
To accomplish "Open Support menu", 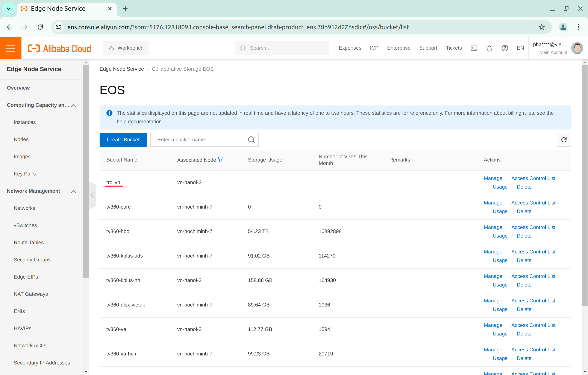I will 428,48.
